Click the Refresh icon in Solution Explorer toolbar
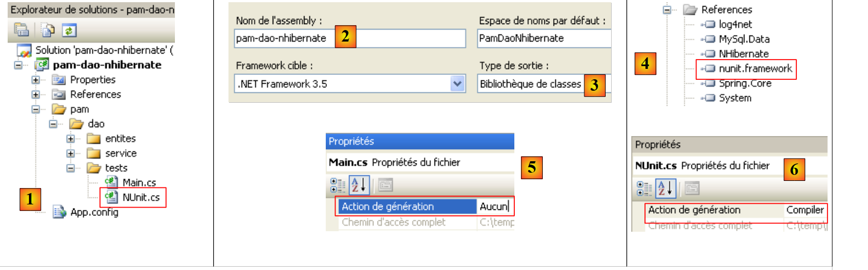 (69, 30)
